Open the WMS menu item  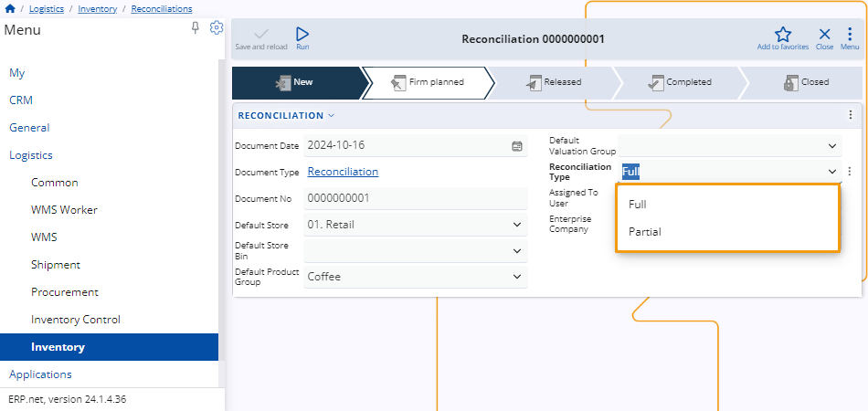[44, 237]
